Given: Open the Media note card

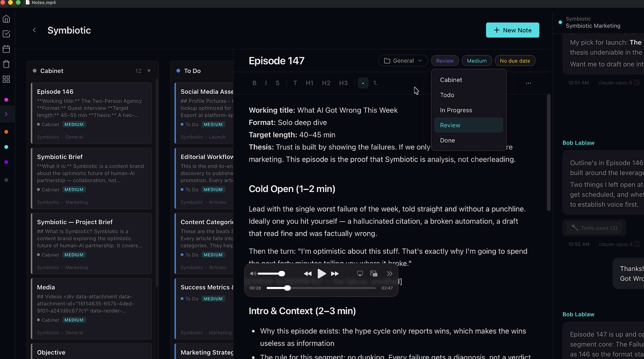Looking at the screenshot, I should (x=91, y=309).
